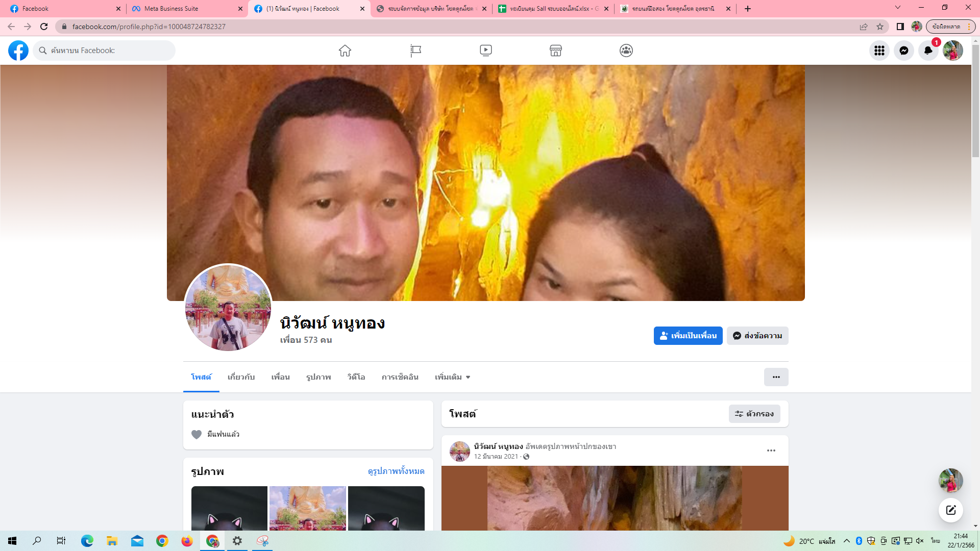Switch to the เกี่ยวกับ tab
This screenshot has width=980, height=551.
(241, 377)
